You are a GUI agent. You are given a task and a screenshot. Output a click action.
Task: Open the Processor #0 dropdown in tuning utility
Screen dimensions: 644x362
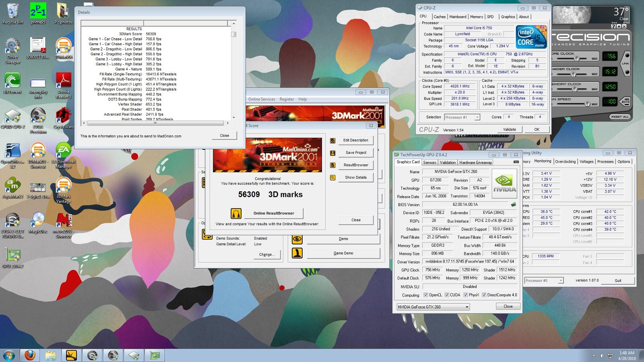[544, 280]
